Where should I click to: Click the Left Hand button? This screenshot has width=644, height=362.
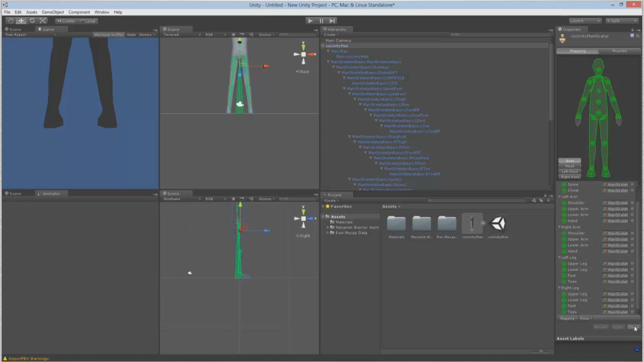coord(569,171)
